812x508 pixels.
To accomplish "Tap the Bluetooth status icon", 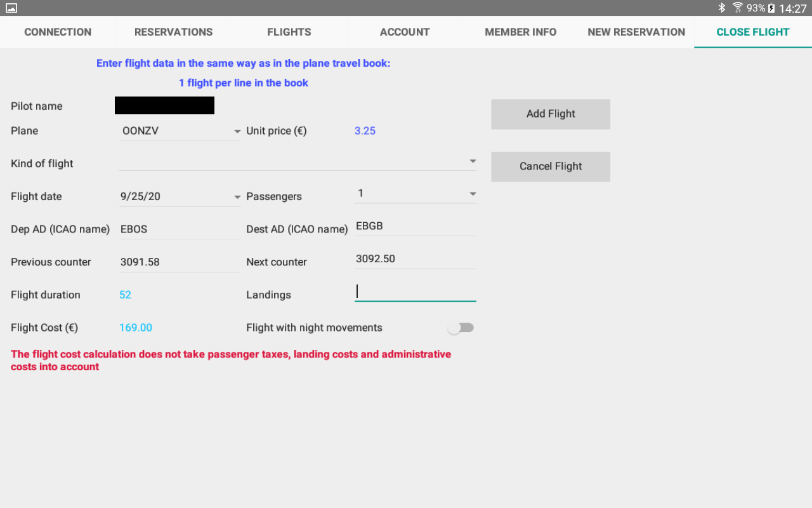I will [721, 8].
